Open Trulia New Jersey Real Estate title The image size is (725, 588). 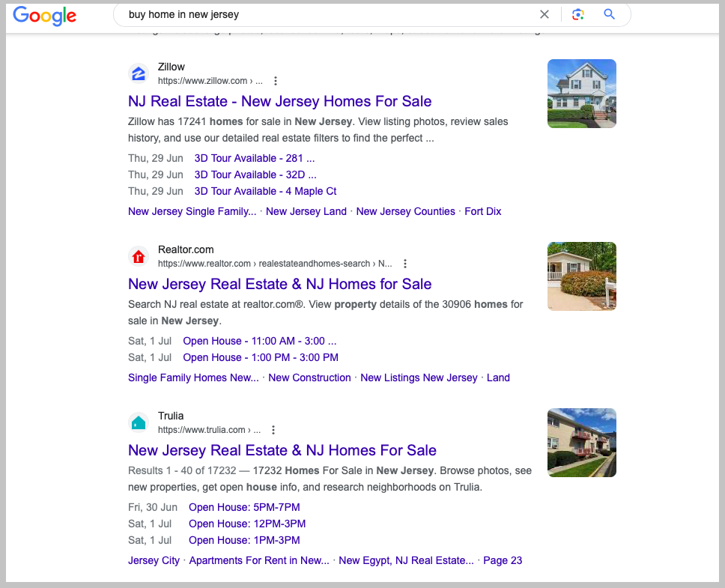(x=282, y=450)
